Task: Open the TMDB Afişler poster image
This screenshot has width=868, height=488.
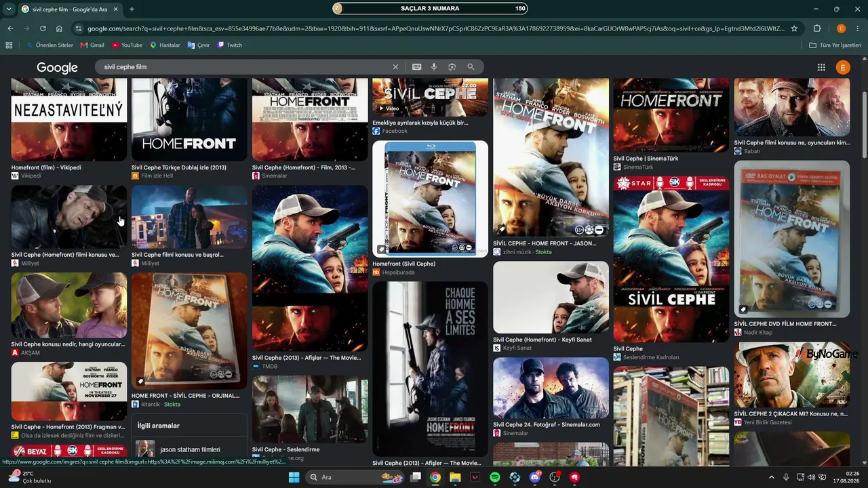Action: point(310,268)
